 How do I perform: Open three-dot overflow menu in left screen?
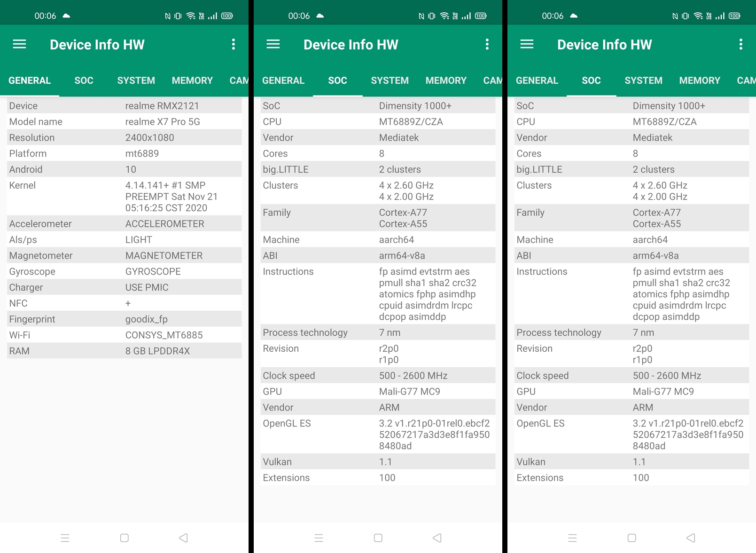coord(234,44)
